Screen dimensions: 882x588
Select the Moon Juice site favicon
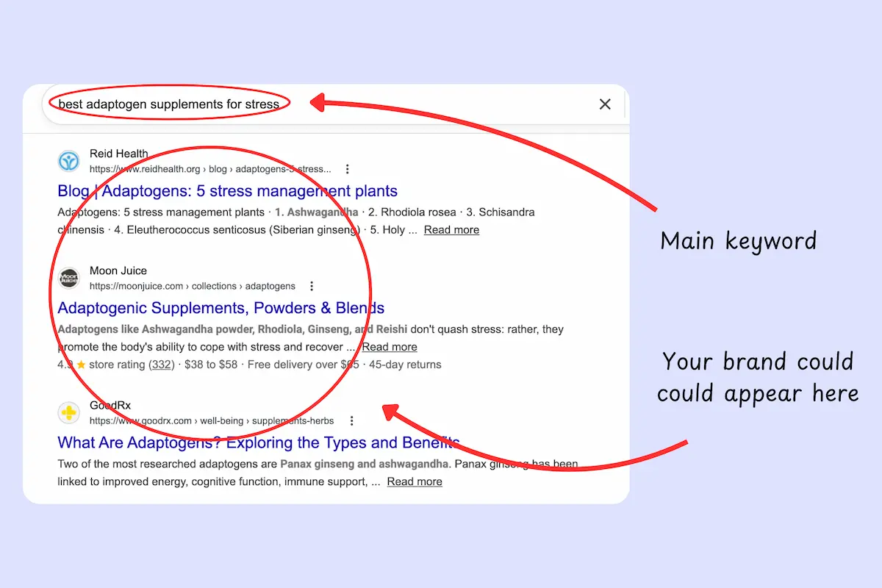(x=68, y=278)
